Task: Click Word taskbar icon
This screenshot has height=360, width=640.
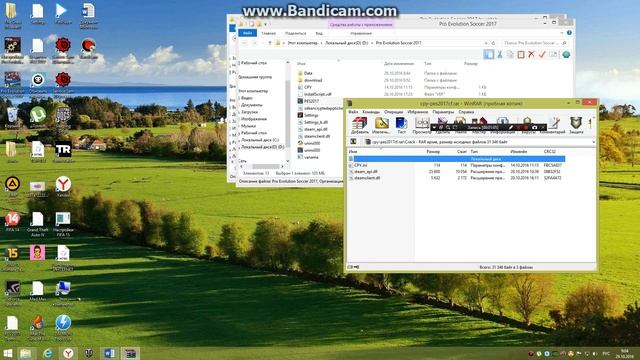Action: click(110, 353)
